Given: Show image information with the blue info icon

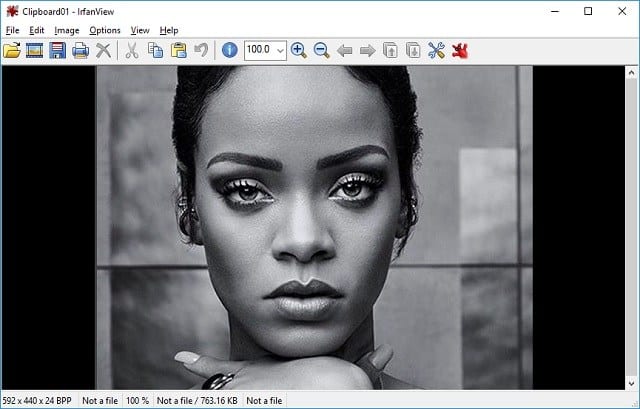Looking at the screenshot, I should [230, 50].
